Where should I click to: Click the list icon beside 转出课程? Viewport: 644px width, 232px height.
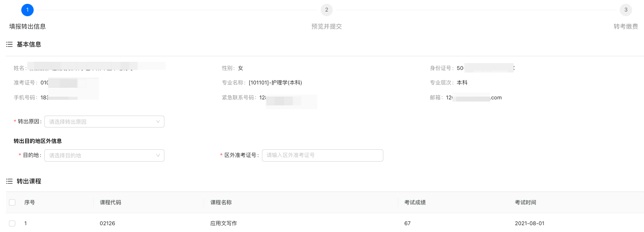click(x=9, y=181)
